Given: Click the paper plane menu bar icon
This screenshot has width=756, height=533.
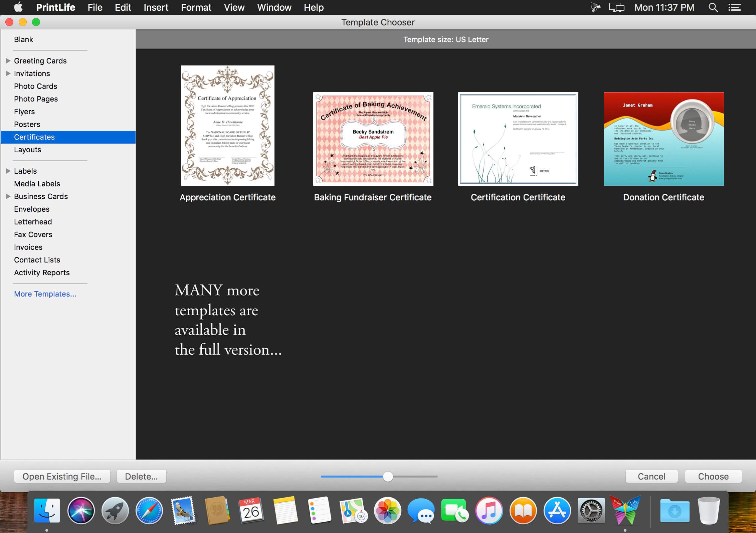Looking at the screenshot, I should point(595,7).
